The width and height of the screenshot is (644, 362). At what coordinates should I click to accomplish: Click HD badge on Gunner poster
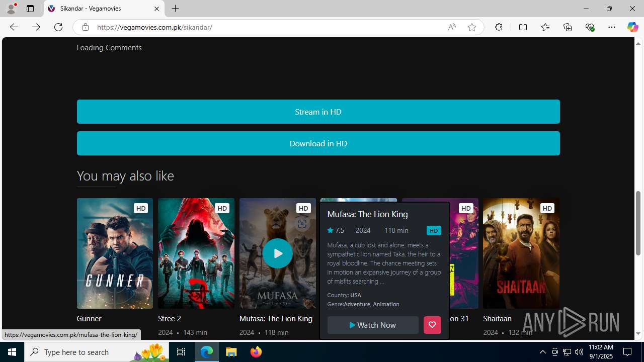pyautogui.click(x=141, y=208)
